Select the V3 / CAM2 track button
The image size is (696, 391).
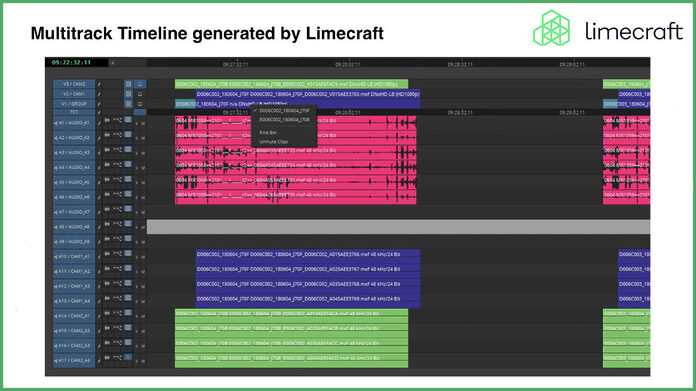[x=74, y=84]
